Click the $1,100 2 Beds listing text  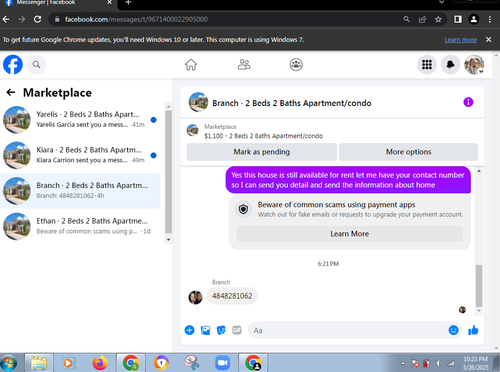(263, 136)
